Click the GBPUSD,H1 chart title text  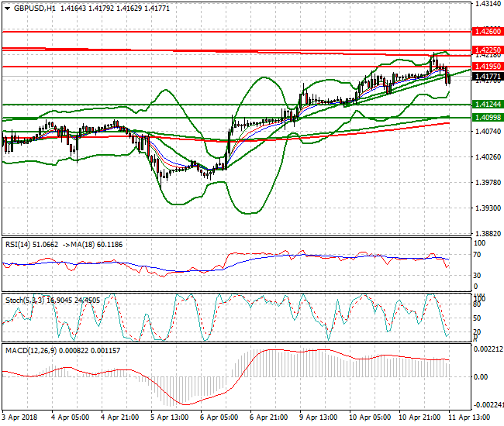(x=33, y=9)
